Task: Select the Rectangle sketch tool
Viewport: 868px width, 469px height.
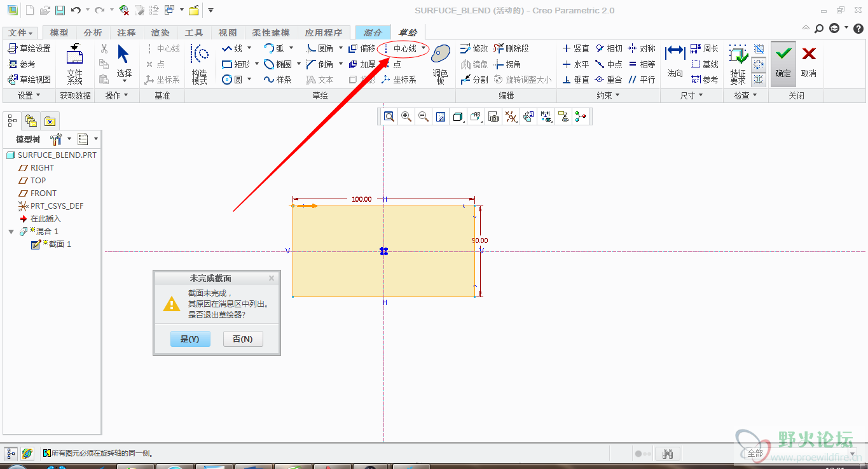Action: [236, 64]
